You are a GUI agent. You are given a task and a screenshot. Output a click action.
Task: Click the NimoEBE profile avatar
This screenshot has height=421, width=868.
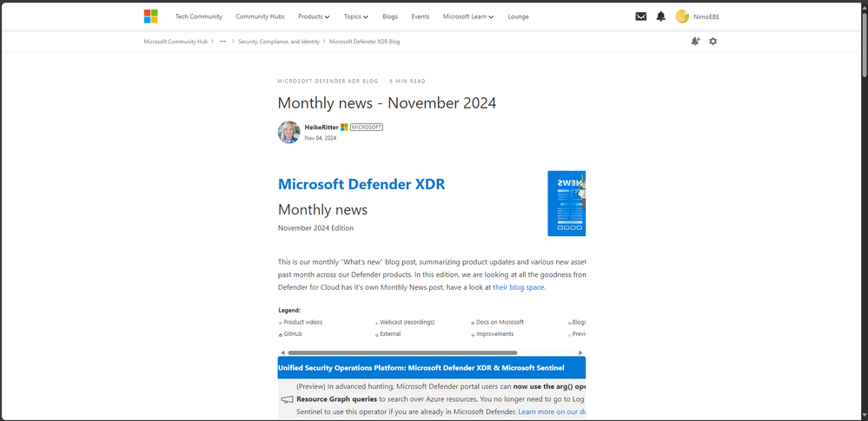682,16
